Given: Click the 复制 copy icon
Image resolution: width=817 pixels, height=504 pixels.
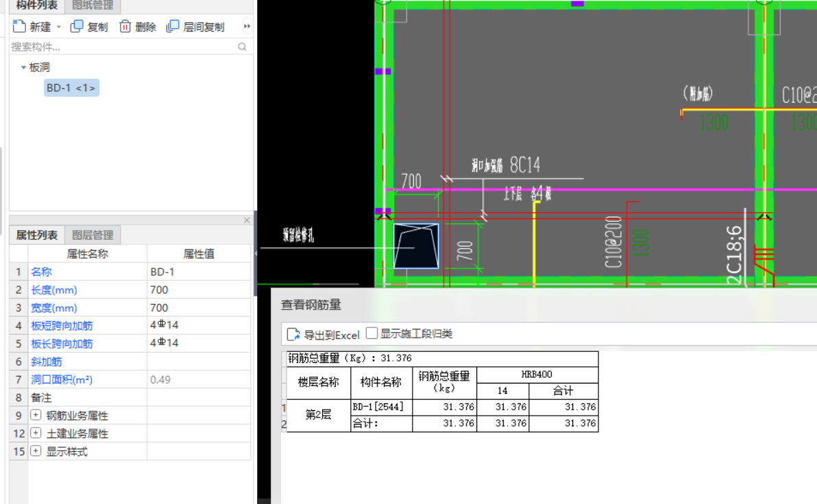Looking at the screenshot, I should pyautogui.click(x=77, y=26).
